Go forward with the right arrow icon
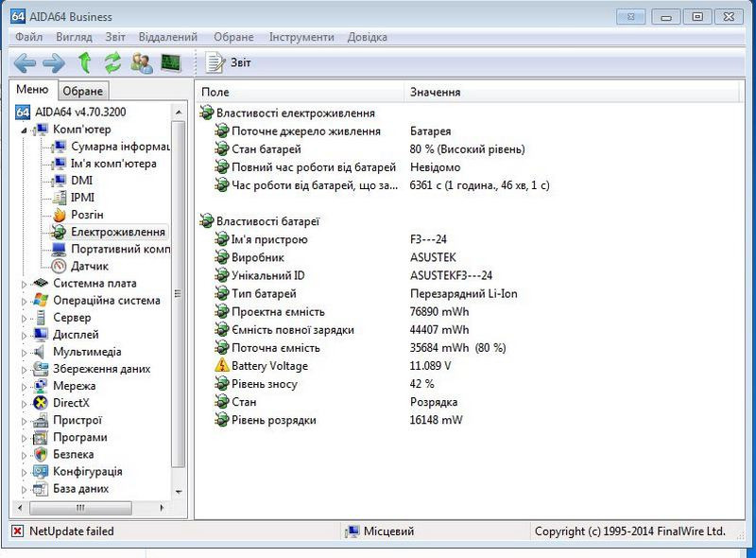Image resolution: width=756 pixels, height=558 pixels. click(54, 62)
